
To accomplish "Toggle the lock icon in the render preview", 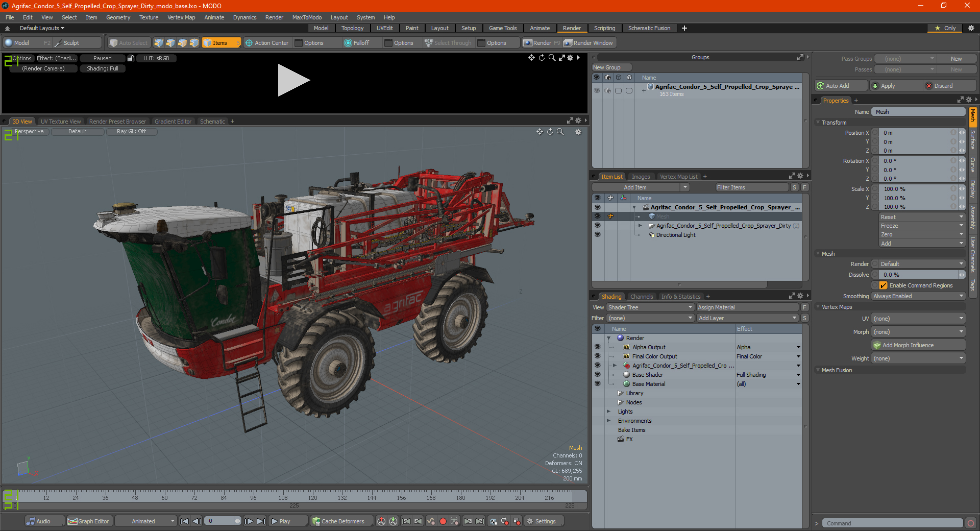I will 131,58.
